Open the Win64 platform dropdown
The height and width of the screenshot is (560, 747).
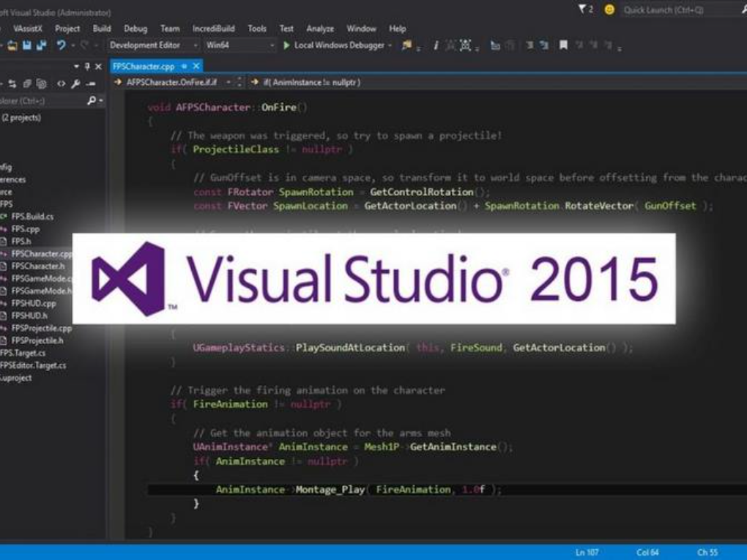coord(272,45)
